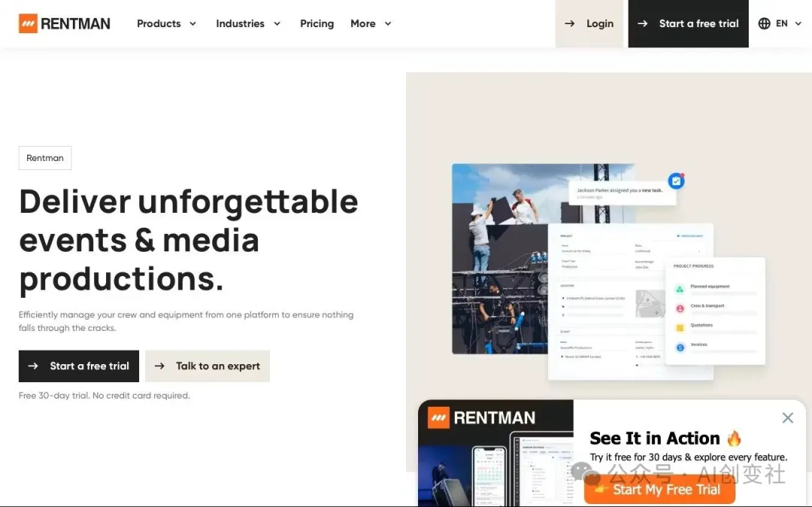Screen dimensions: 812x507
Task: Click the blue Invoices icon
Action: pos(680,348)
